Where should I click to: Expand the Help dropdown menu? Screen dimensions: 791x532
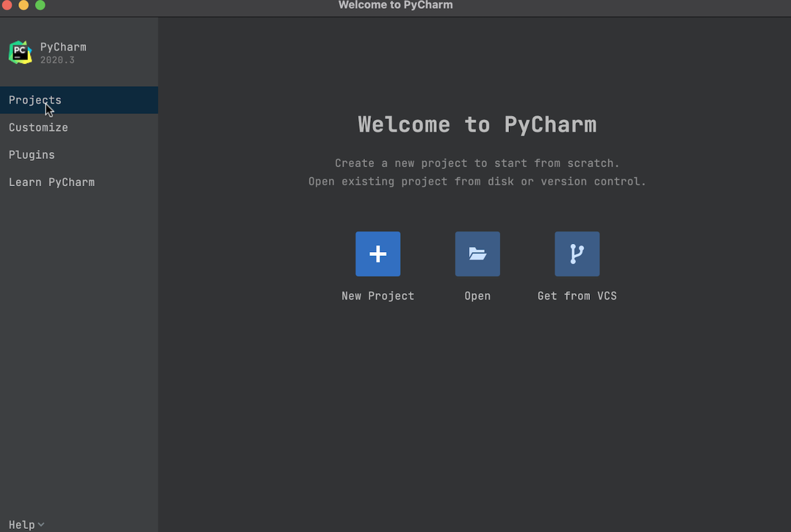click(26, 524)
